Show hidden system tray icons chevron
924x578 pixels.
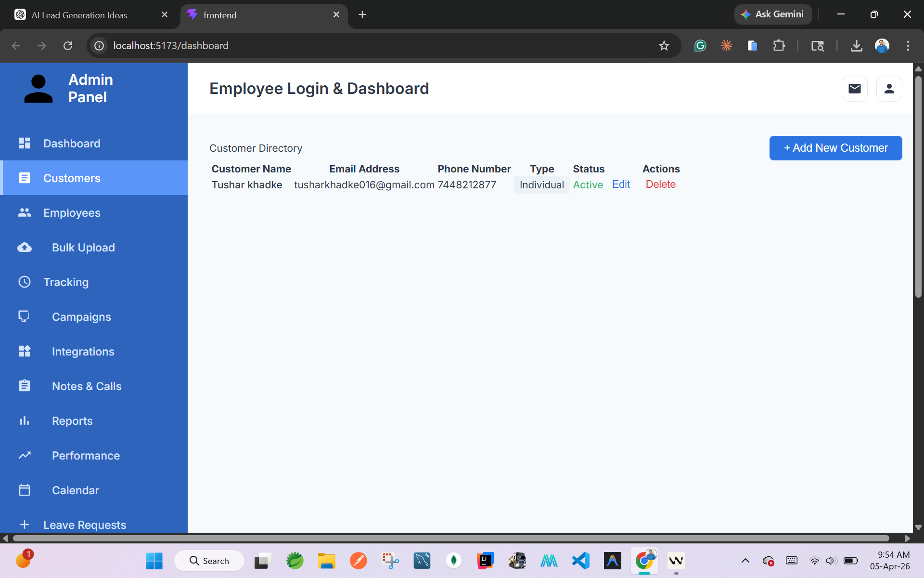[745, 561]
